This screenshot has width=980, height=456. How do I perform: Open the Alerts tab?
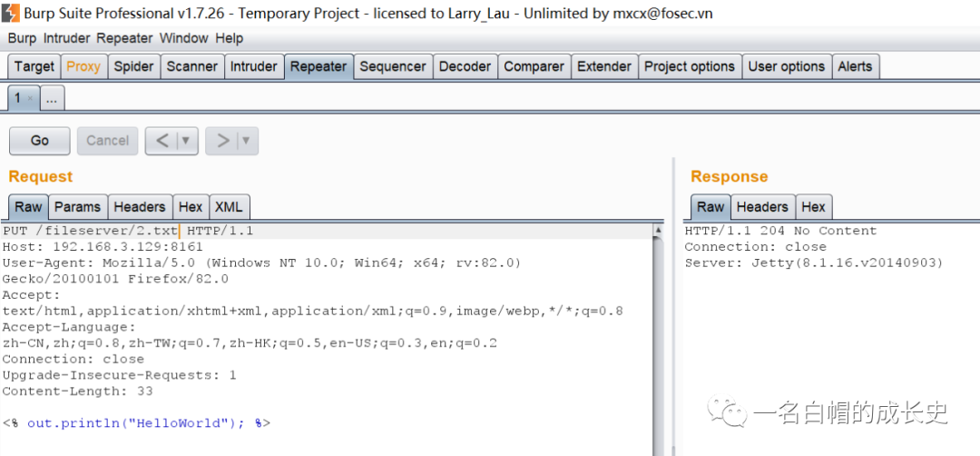[855, 66]
